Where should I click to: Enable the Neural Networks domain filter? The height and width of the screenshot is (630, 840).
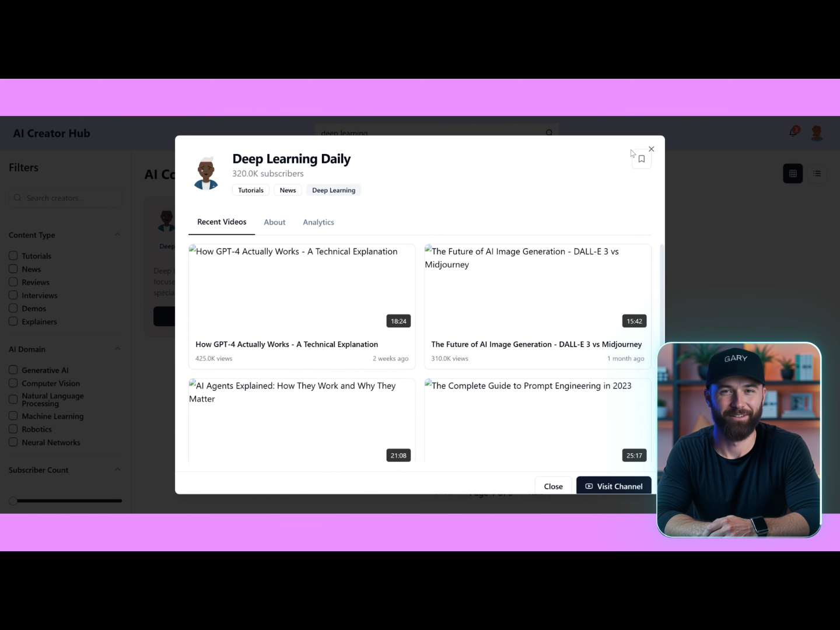13,442
